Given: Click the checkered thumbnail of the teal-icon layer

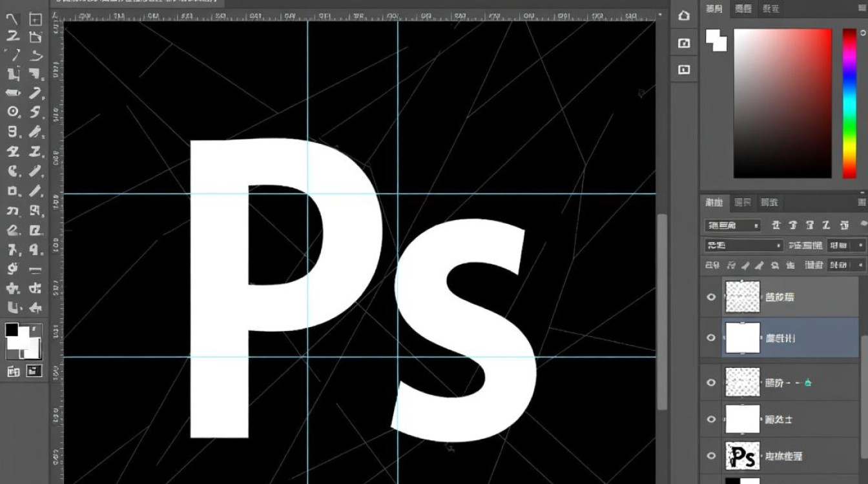Looking at the screenshot, I should click(x=743, y=382).
